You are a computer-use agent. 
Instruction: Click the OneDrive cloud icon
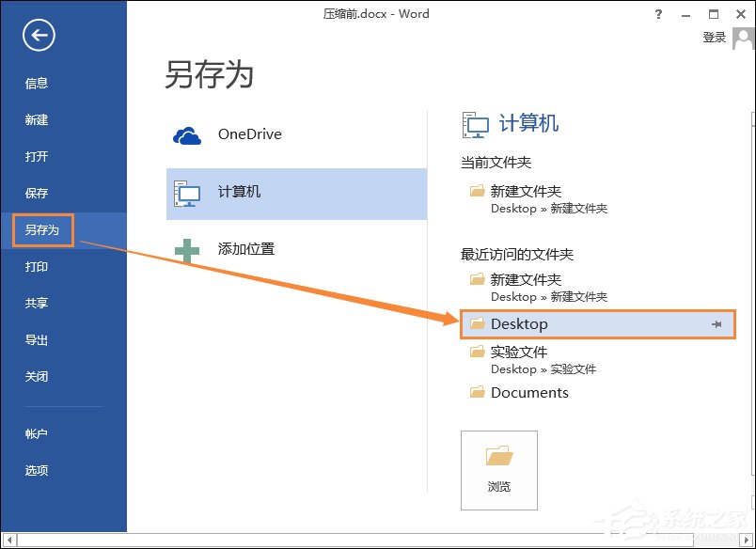187,134
